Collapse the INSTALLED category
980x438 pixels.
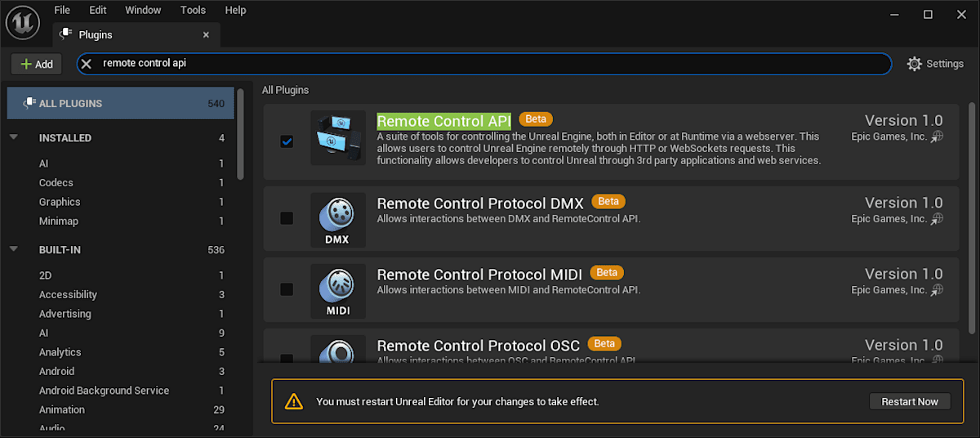coord(14,137)
